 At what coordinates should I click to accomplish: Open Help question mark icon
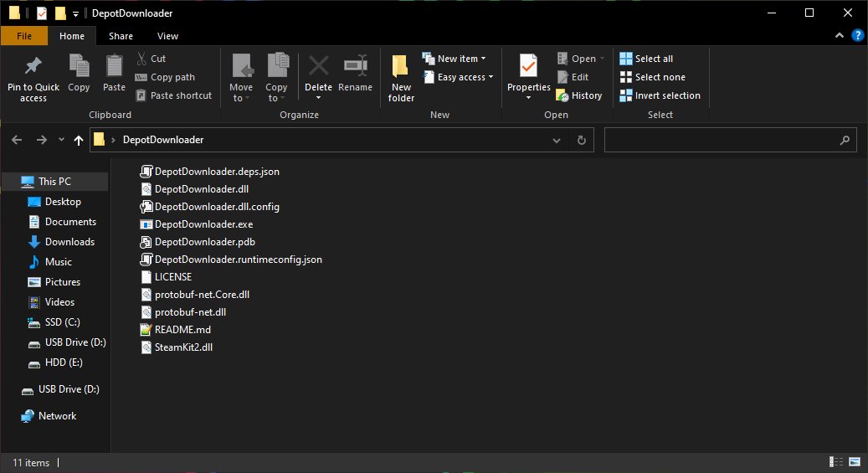[857, 35]
